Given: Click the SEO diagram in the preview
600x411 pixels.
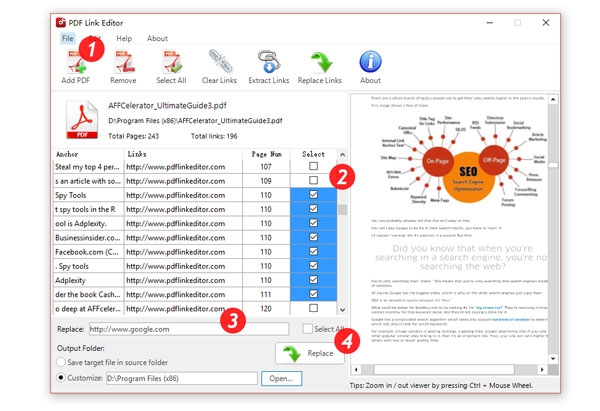Looking at the screenshot, I should [x=463, y=162].
